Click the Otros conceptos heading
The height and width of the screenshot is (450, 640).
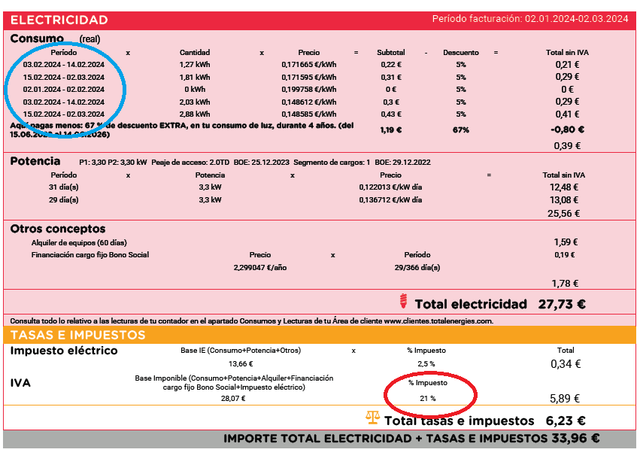click(58, 229)
